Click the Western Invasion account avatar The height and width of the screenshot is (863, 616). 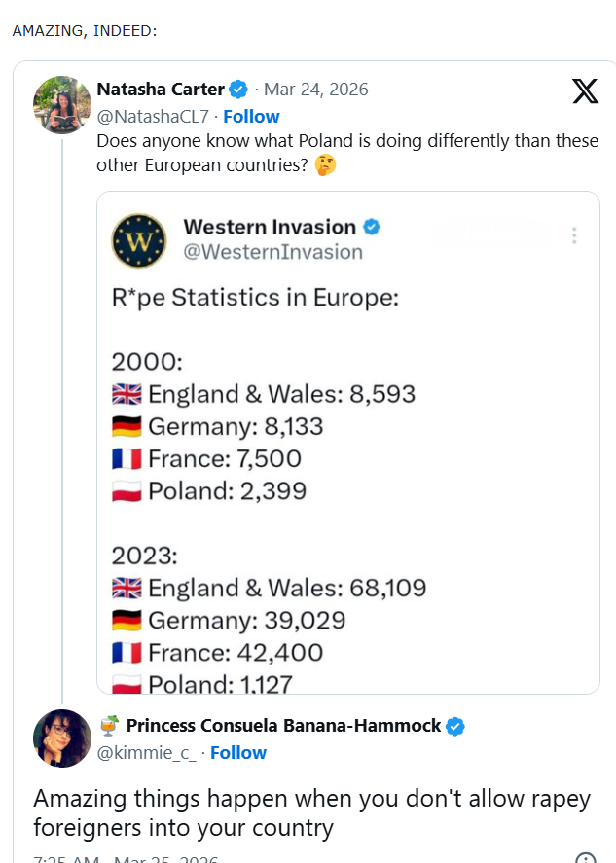tap(140, 240)
